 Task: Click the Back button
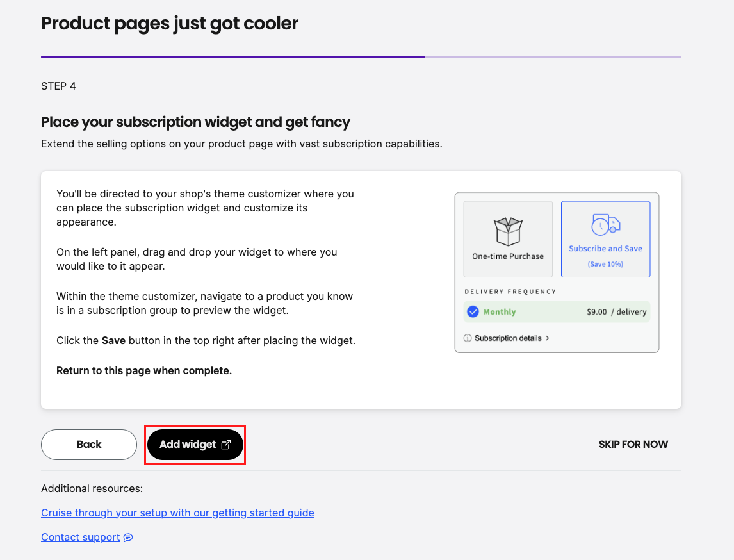(88, 444)
